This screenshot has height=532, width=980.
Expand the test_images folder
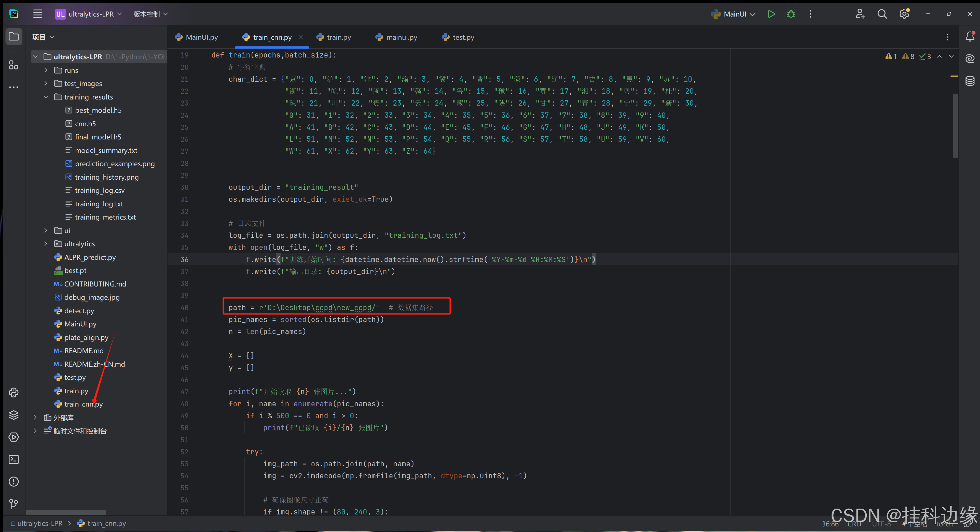[x=46, y=83]
